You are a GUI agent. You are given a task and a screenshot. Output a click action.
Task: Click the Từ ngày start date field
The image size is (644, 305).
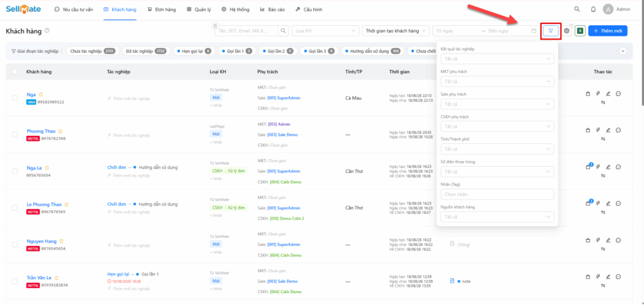tap(456, 31)
